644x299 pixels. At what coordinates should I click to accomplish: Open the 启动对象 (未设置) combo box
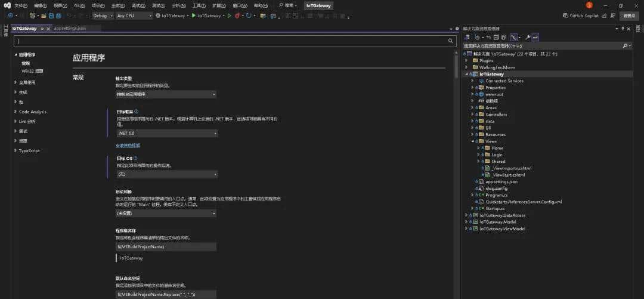point(166,214)
